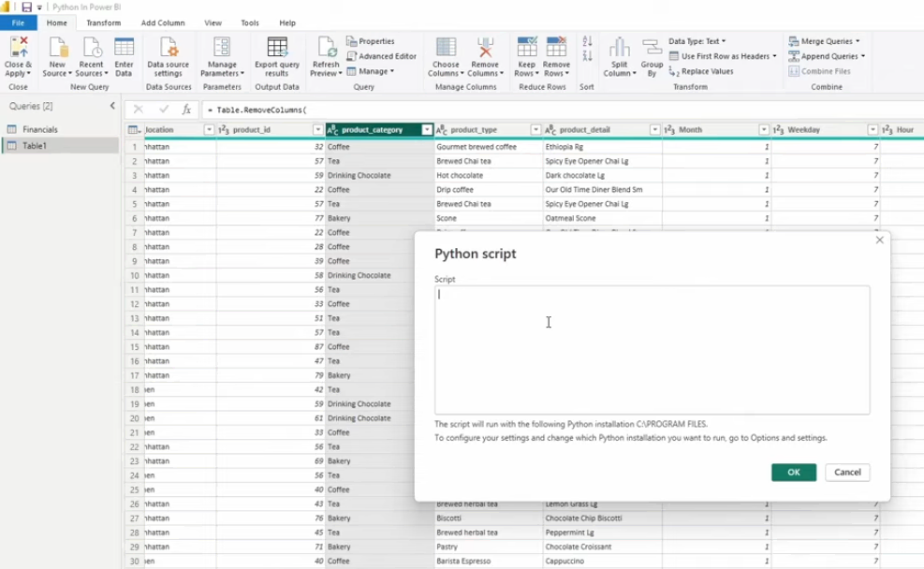The width and height of the screenshot is (924, 569).
Task: Open product_detail column filter dropdown
Action: click(654, 129)
